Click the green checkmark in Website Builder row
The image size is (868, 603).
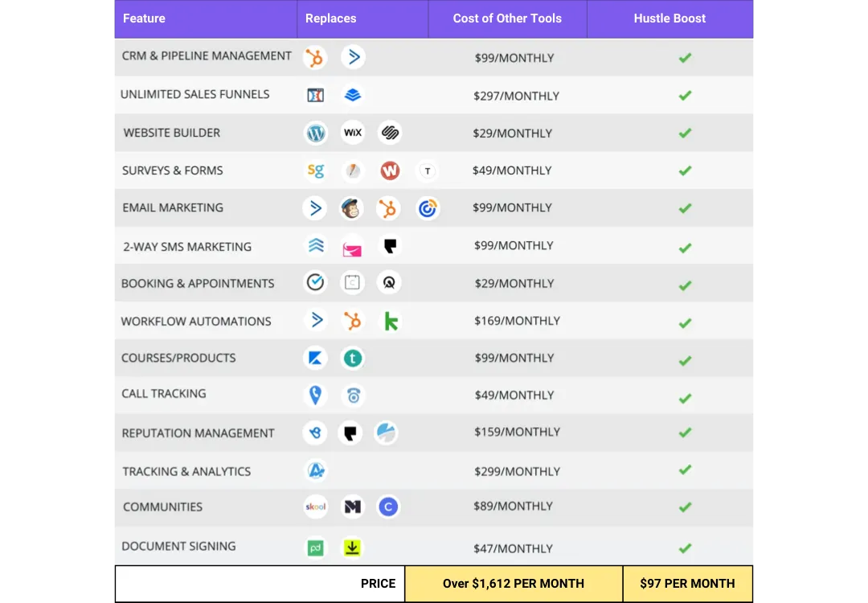pyautogui.click(x=685, y=133)
